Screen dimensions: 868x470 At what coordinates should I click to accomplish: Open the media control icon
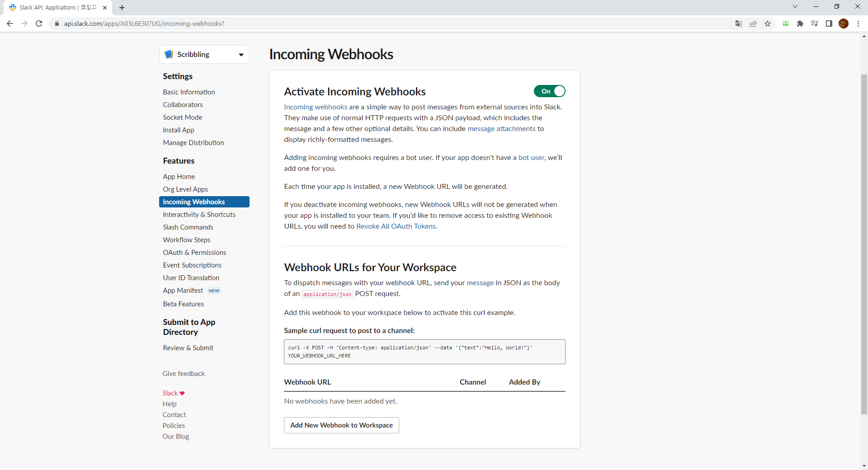815,23
